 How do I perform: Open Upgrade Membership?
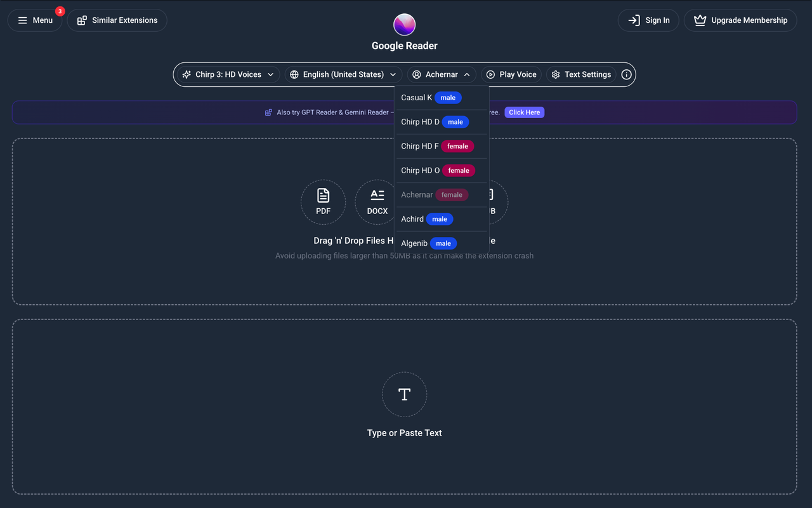740,20
